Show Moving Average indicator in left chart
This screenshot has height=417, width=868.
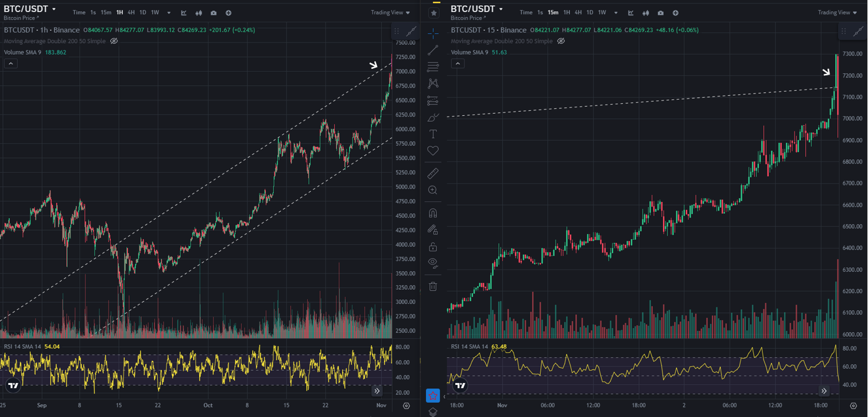(x=114, y=41)
